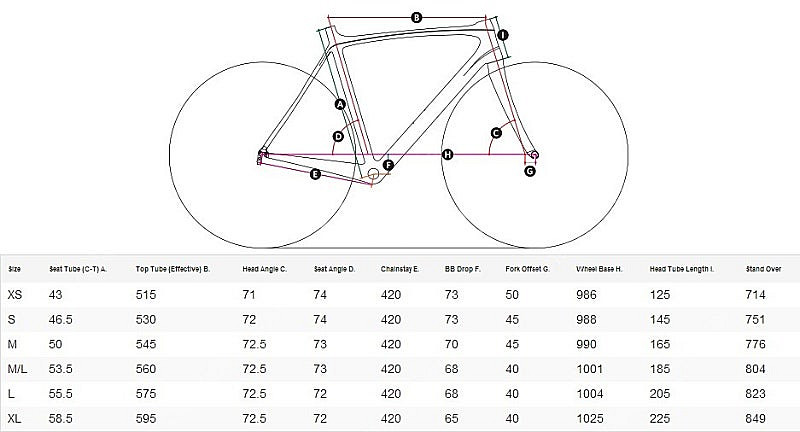Select the XS size row label

pyautogui.click(x=15, y=295)
